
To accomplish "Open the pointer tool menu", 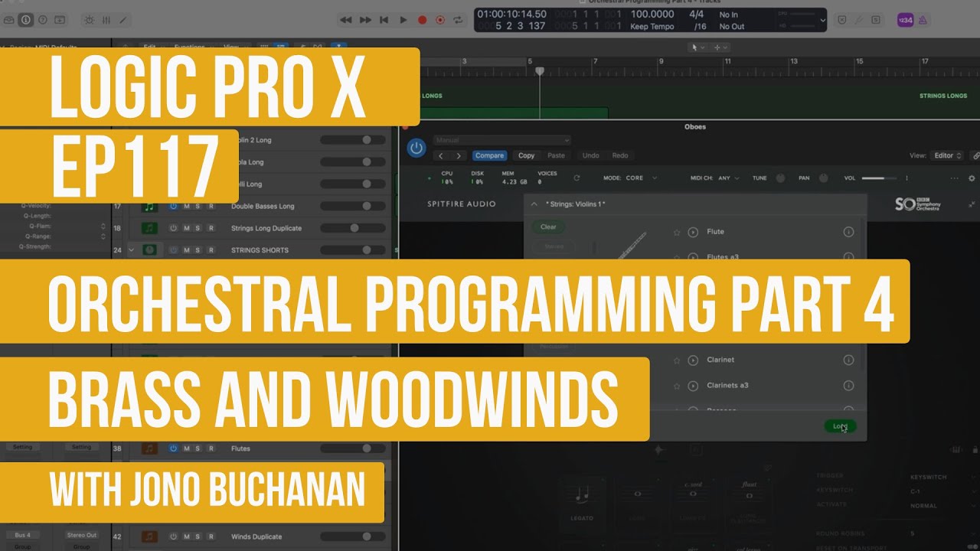I will 697,47.
